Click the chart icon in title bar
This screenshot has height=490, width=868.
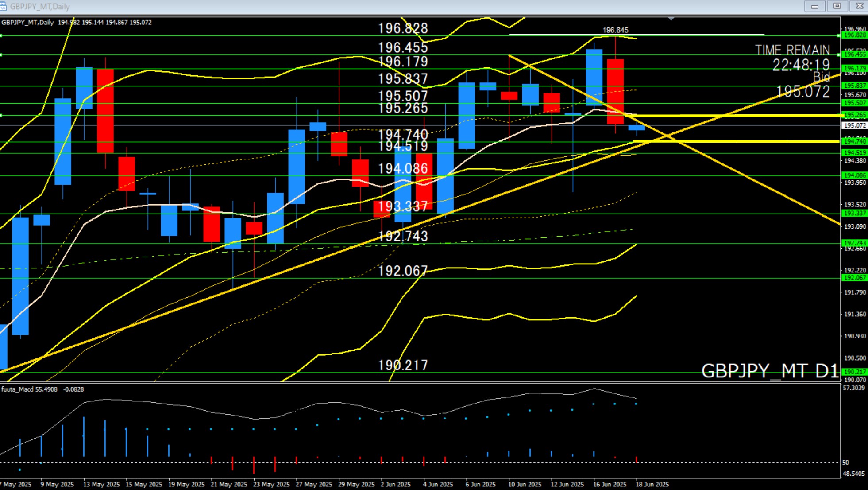pyautogui.click(x=3, y=6)
